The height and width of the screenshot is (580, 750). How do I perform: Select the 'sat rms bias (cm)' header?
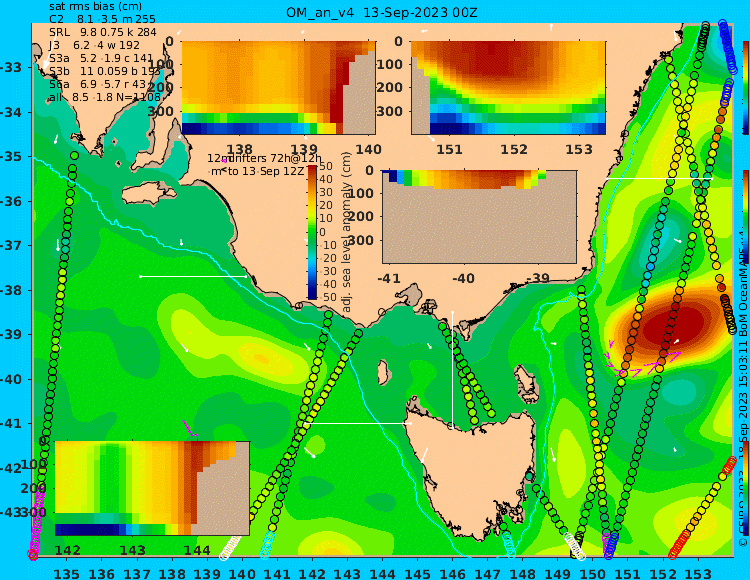click(x=96, y=7)
